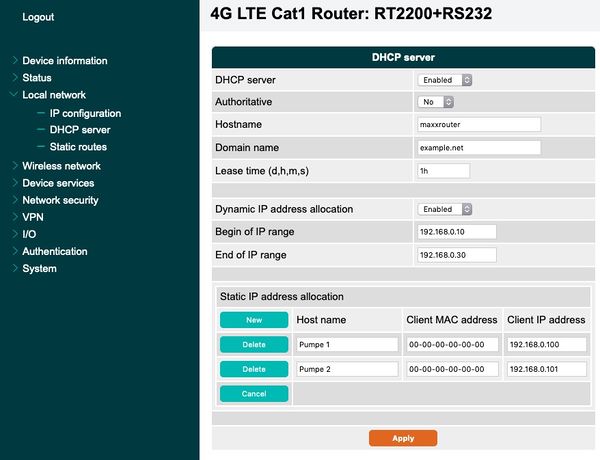Open the Network security menu
Image resolution: width=600 pixels, height=460 pixels.
pyautogui.click(x=60, y=200)
